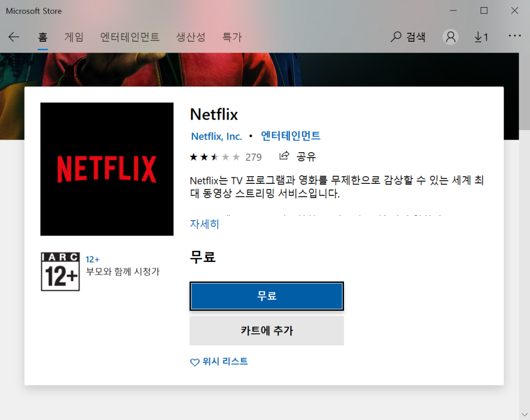Click the blue 무료 get button
The height and width of the screenshot is (420, 530).
[x=267, y=296]
